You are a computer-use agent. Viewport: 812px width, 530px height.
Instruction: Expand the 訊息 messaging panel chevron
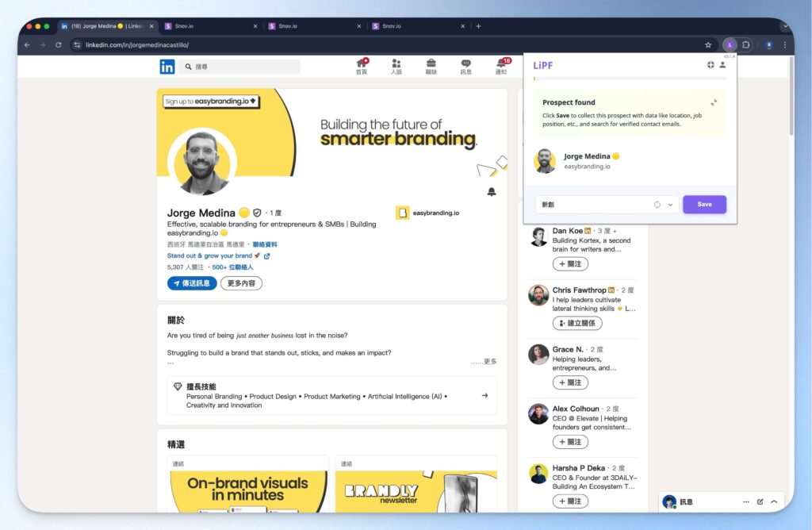coord(774,501)
